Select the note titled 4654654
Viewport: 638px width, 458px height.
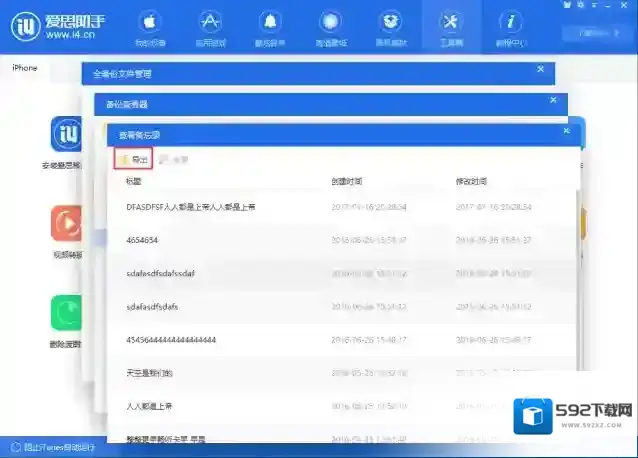tap(142, 240)
